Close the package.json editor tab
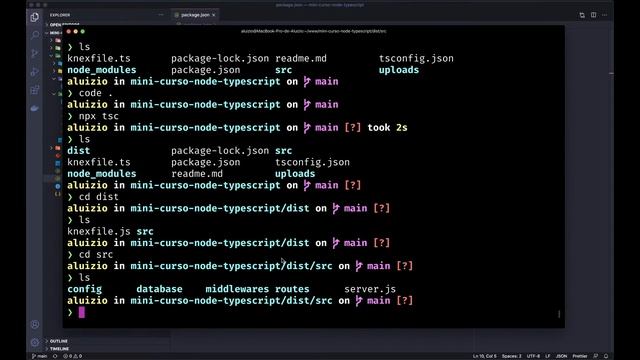Viewport: 640px width, 360px height. (213, 15)
